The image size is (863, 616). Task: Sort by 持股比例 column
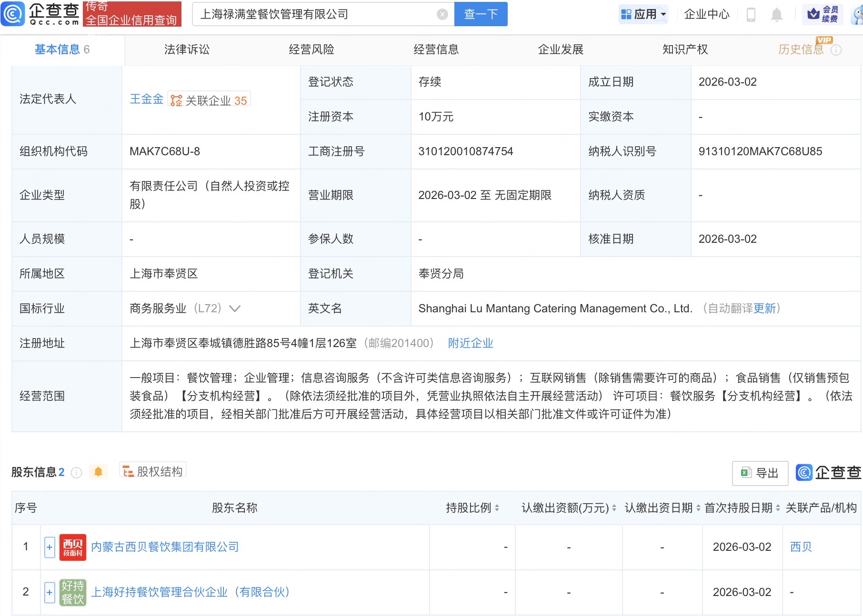[x=472, y=508]
